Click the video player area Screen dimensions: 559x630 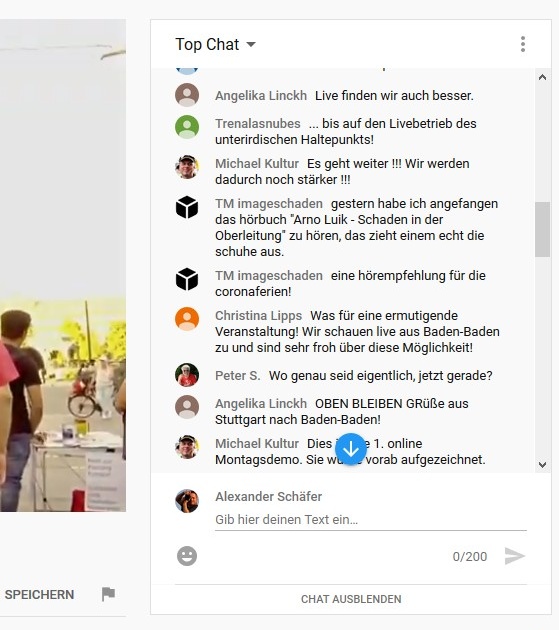(x=63, y=265)
